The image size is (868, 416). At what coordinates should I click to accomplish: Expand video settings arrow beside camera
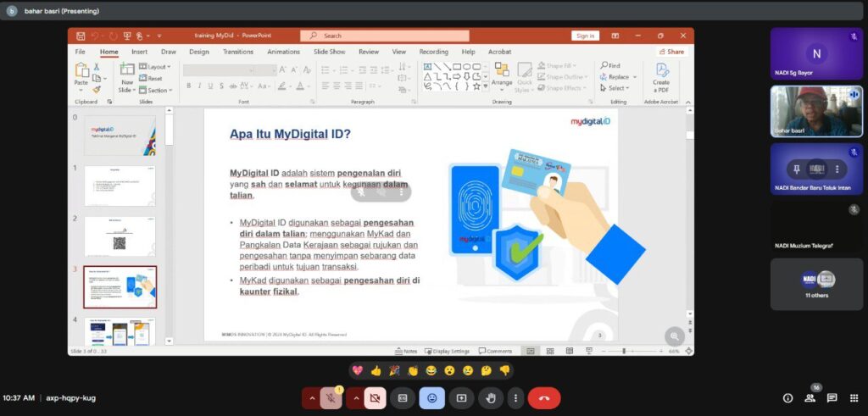(355, 398)
